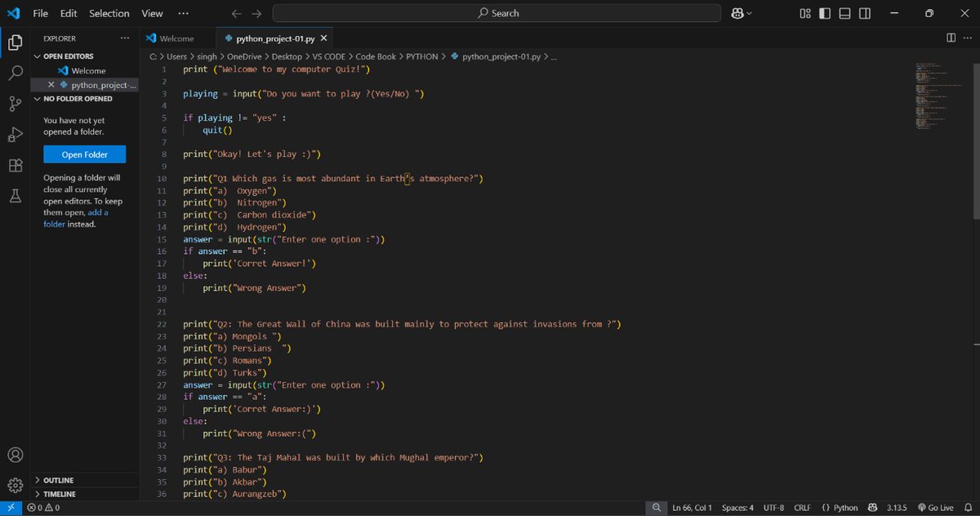
Task: Open the View menu
Action: [x=152, y=13]
